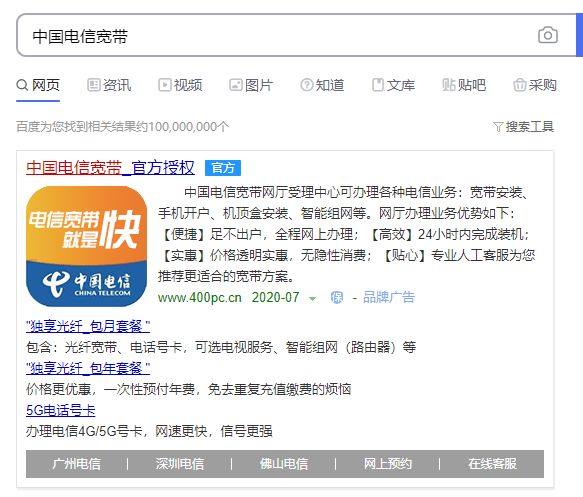Click the www.400pc.cn URL text
This screenshot has height=497, width=583.
click(200, 298)
